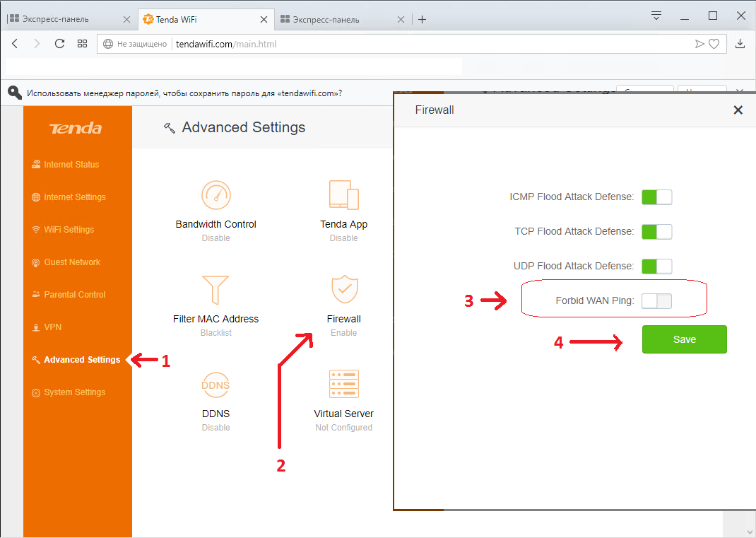
Task: Click the Tenda App label
Action: click(344, 224)
